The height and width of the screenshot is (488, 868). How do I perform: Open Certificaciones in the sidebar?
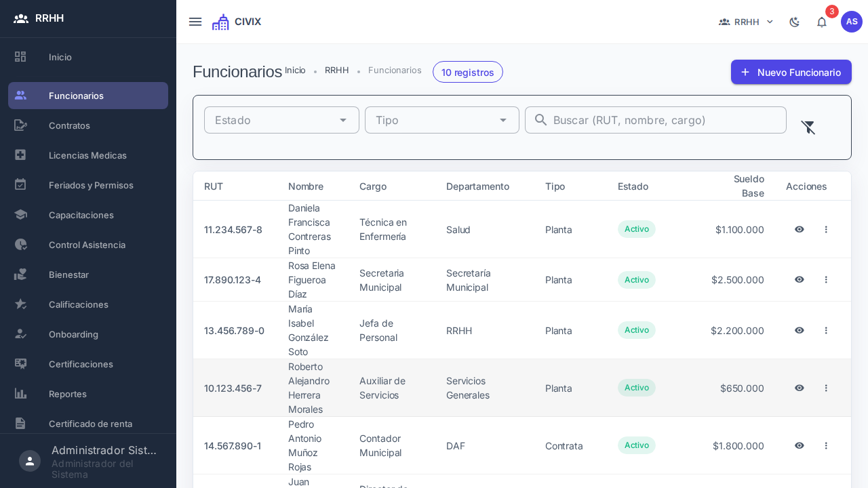[88, 364]
